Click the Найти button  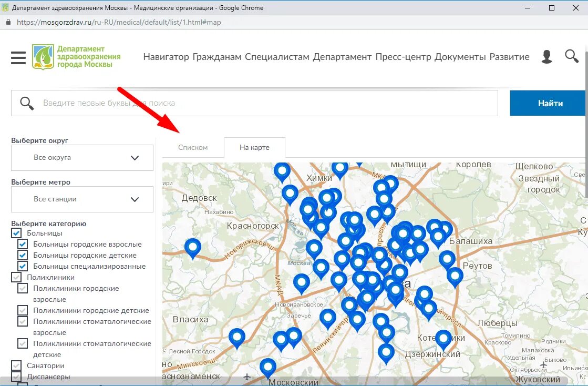pyautogui.click(x=548, y=103)
